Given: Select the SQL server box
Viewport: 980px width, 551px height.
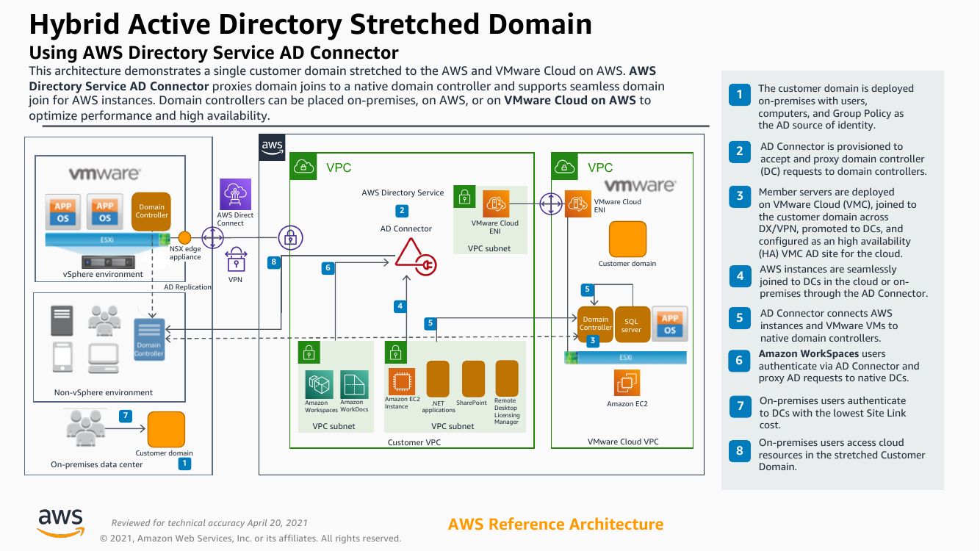Looking at the screenshot, I should tap(632, 325).
